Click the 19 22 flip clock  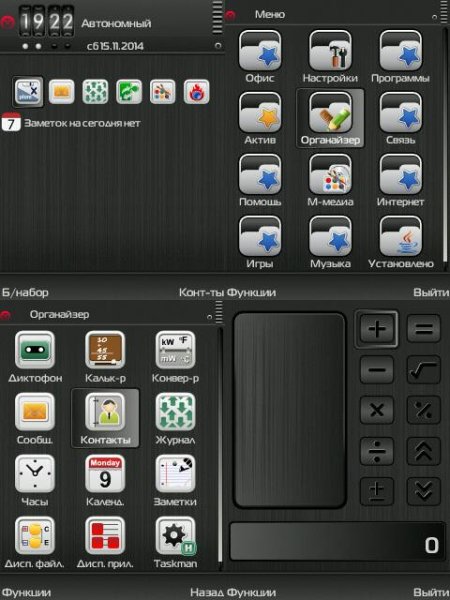coord(46,21)
